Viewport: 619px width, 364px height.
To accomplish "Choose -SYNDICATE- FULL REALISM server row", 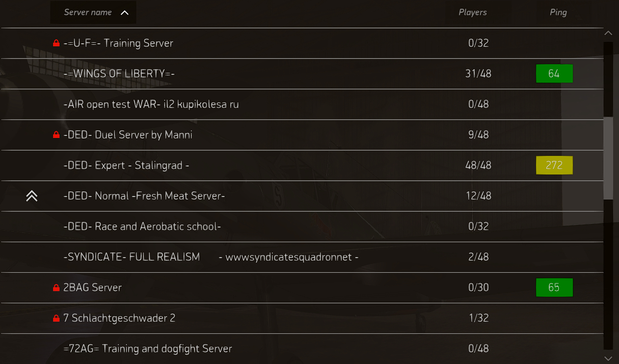I will click(131, 257).
